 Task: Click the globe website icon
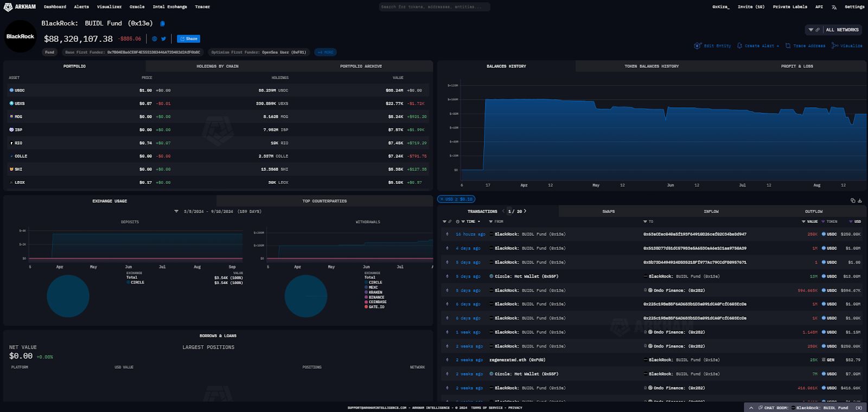click(155, 39)
